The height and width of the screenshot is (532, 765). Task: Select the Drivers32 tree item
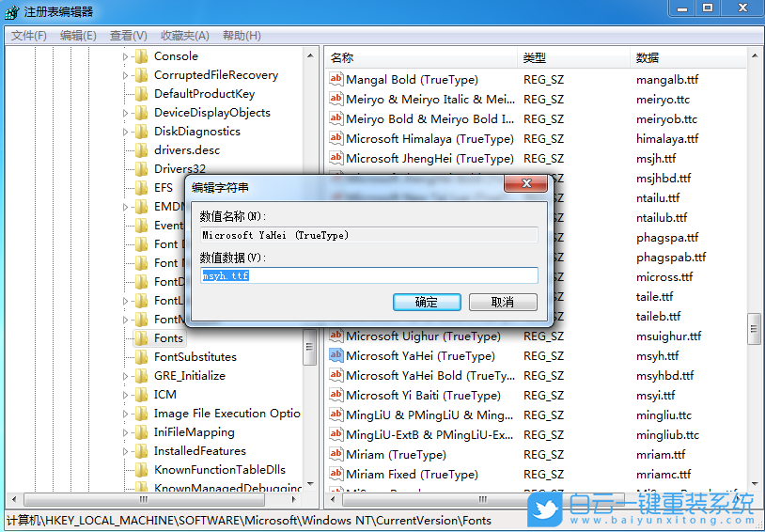[180, 169]
